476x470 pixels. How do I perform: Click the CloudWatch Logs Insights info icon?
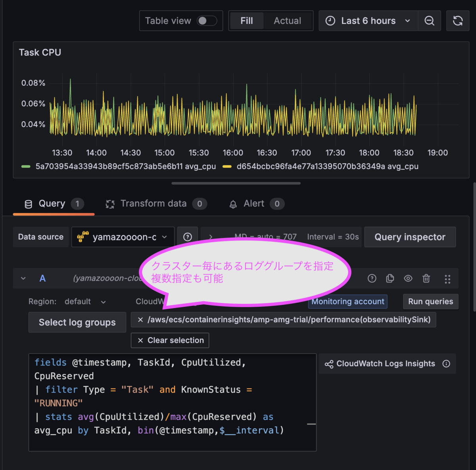pyautogui.click(x=446, y=364)
